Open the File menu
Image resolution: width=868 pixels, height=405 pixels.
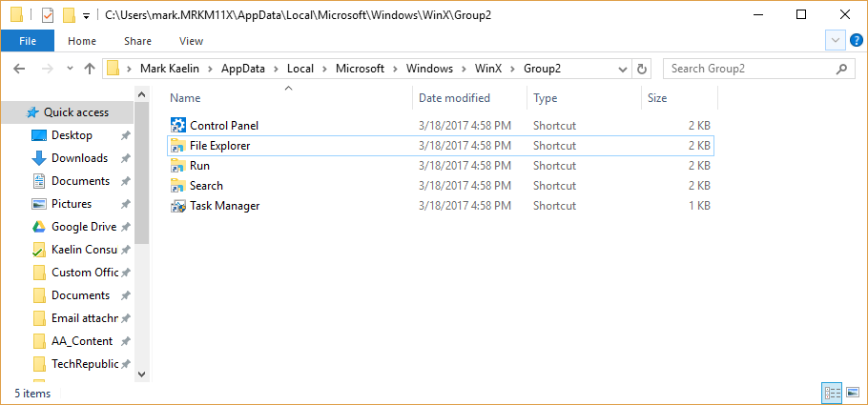click(x=28, y=41)
